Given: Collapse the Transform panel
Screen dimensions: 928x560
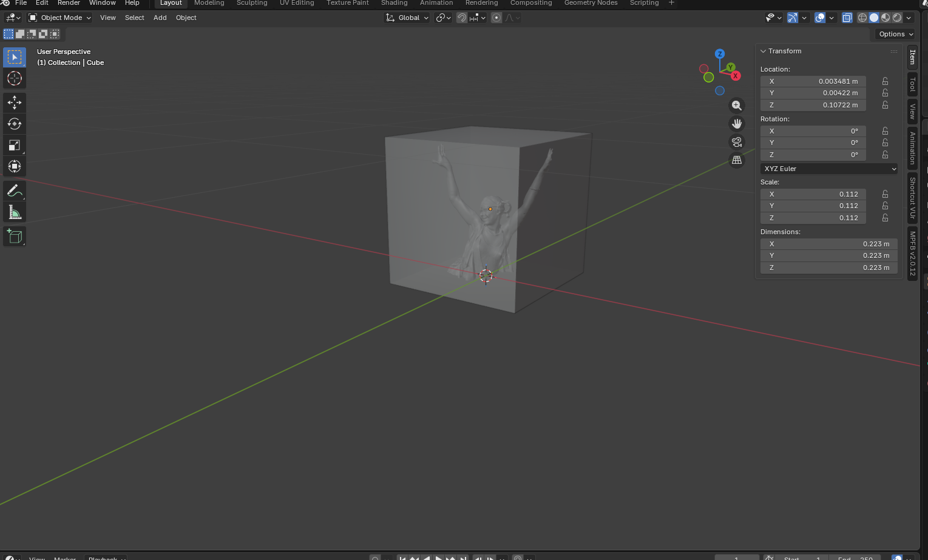Looking at the screenshot, I should pos(764,52).
